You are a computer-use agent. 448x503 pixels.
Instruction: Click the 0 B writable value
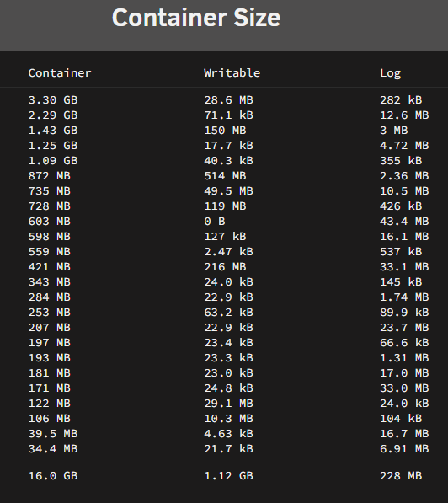click(215, 222)
